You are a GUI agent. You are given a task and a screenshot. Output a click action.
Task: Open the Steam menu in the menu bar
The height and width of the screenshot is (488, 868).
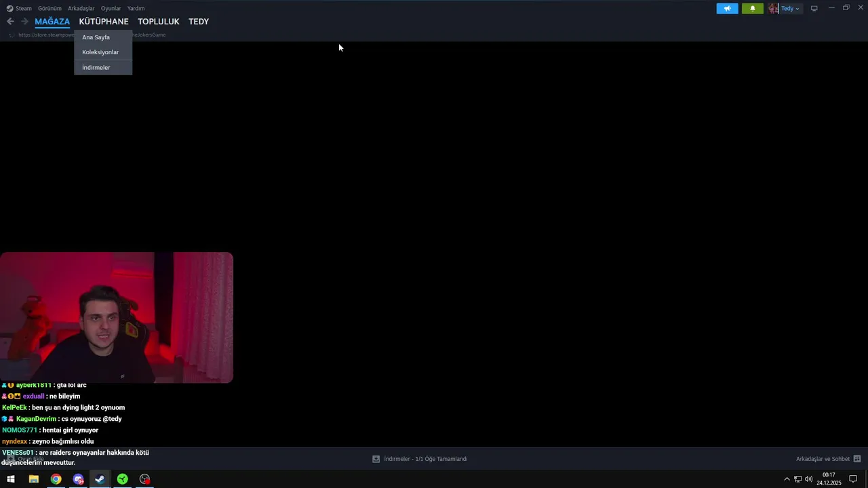[19, 8]
